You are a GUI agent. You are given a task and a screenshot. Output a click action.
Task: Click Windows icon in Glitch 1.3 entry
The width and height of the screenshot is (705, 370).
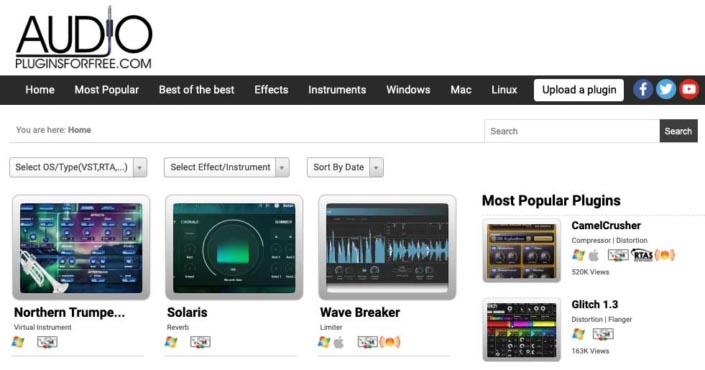coord(578,334)
